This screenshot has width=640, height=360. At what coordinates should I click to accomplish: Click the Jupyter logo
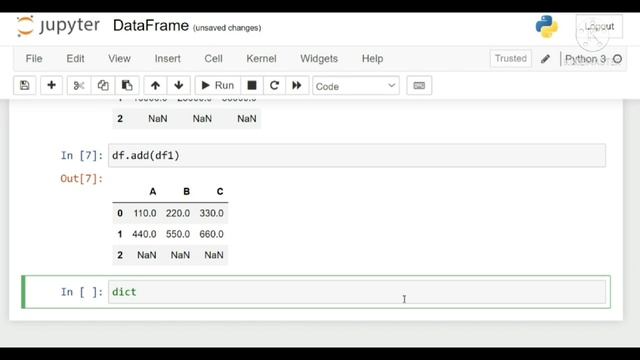tap(58, 26)
